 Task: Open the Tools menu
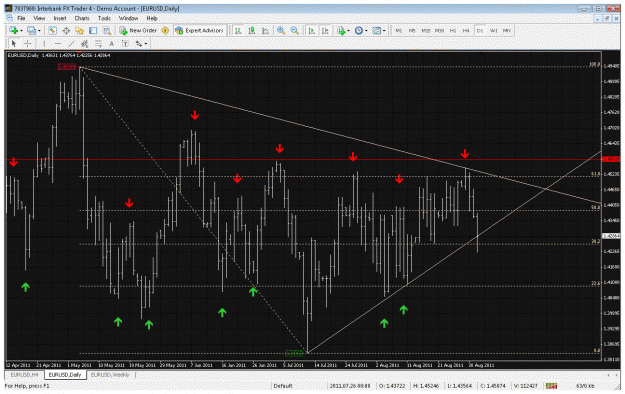click(x=104, y=18)
